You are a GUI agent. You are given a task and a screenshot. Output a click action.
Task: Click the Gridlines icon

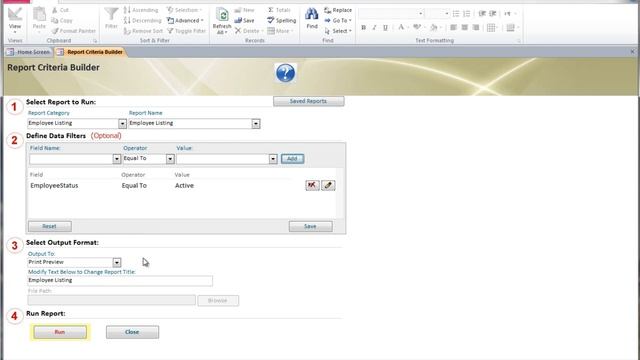click(x=491, y=28)
